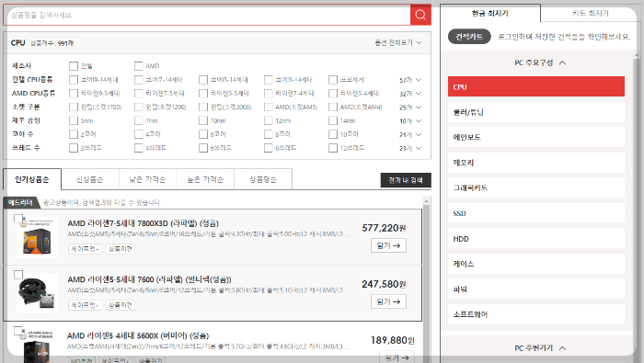Tick the 프로세서 Intel CPU checkbox
Screen dimensions: 644x363
click(x=333, y=80)
